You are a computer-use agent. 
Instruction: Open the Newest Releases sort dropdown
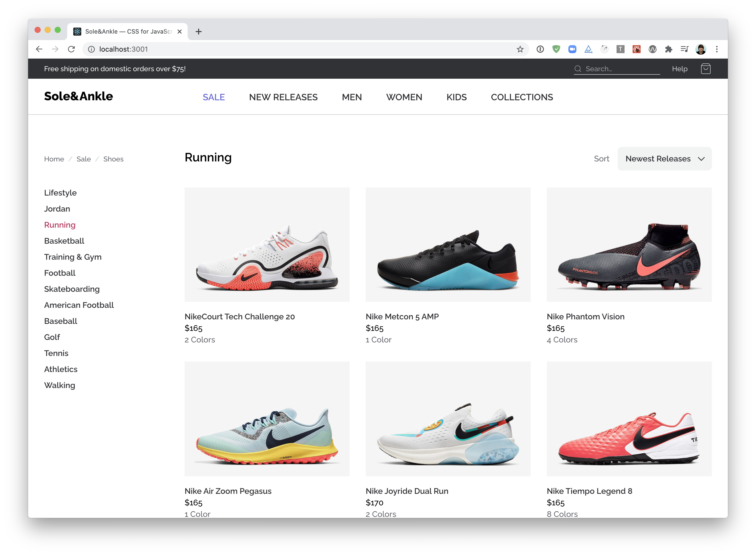click(x=664, y=159)
